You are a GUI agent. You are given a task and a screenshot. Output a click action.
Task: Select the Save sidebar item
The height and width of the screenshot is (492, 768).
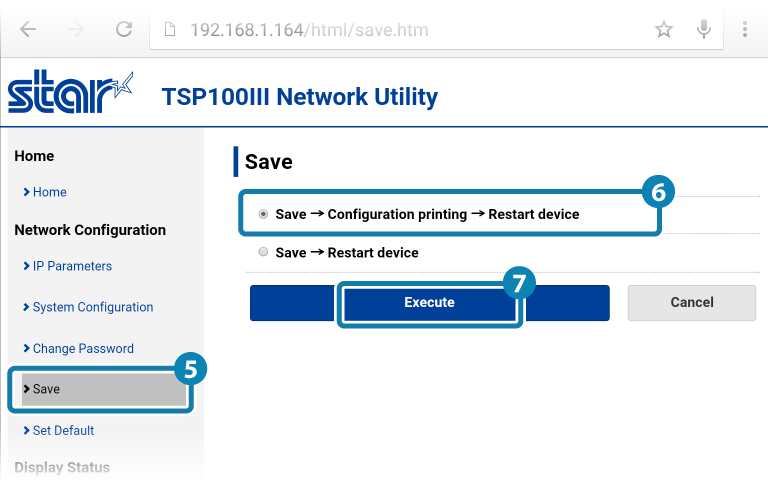tap(46, 389)
